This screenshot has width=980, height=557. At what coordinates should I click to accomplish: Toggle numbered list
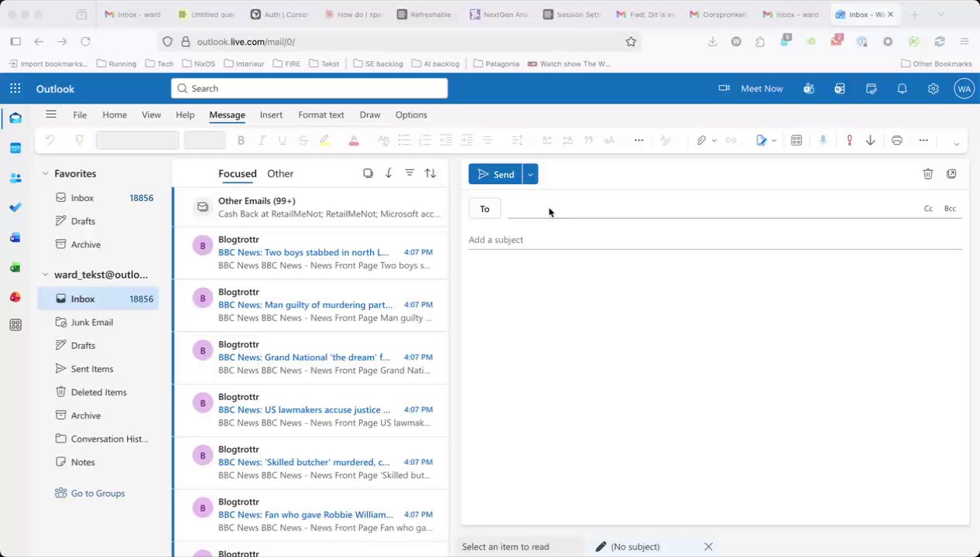pyautogui.click(x=425, y=140)
